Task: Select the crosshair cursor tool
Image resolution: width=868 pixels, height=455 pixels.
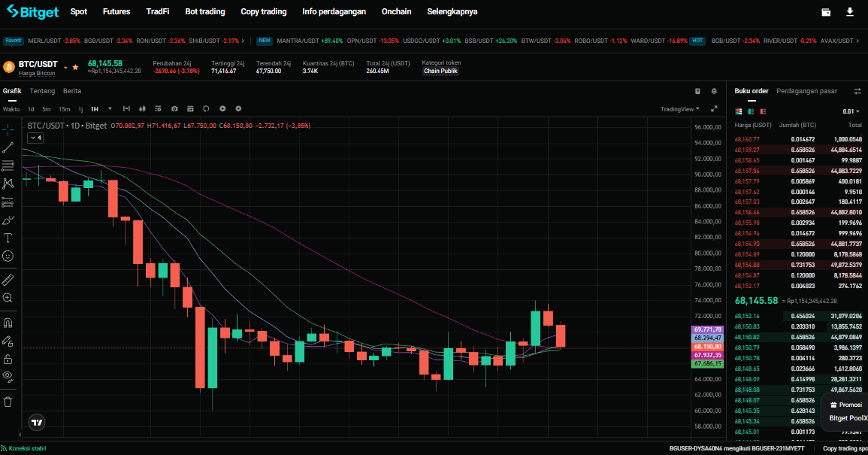Action: [x=8, y=129]
